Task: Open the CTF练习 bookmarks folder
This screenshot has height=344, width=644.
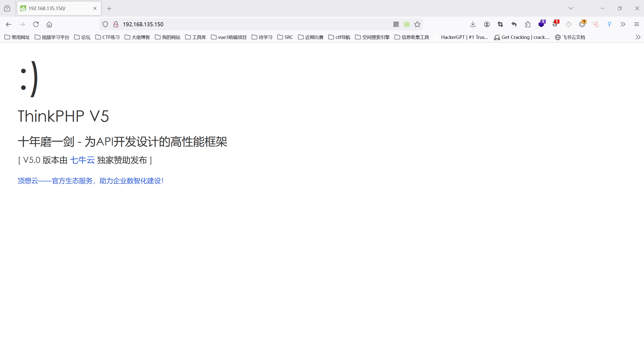Action: 108,37
